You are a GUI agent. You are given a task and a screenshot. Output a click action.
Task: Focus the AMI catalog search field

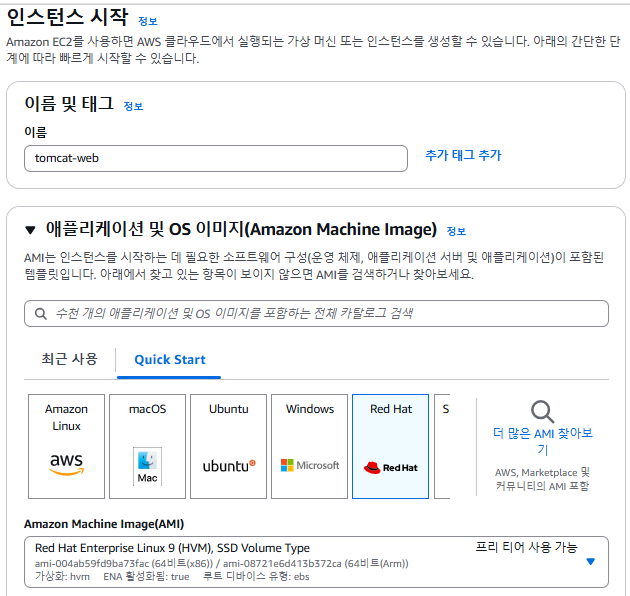tap(316, 313)
